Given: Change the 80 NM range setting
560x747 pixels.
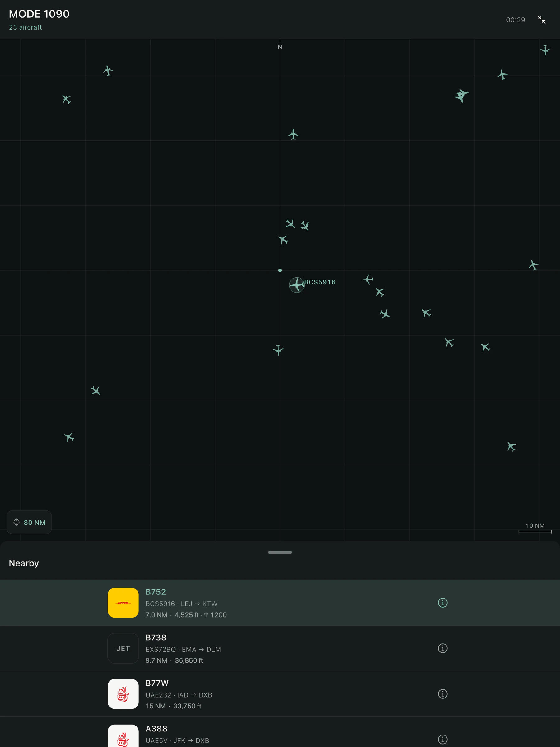Looking at the screenshot, I should (x=29, y=522).
